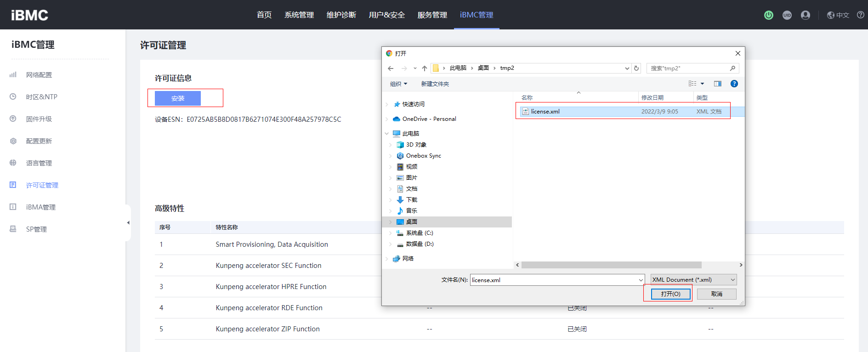This screenshot has height=352, width=868.
Task: Select 系统盘 (C:) in the tree
Action: (x=420, y=233)
